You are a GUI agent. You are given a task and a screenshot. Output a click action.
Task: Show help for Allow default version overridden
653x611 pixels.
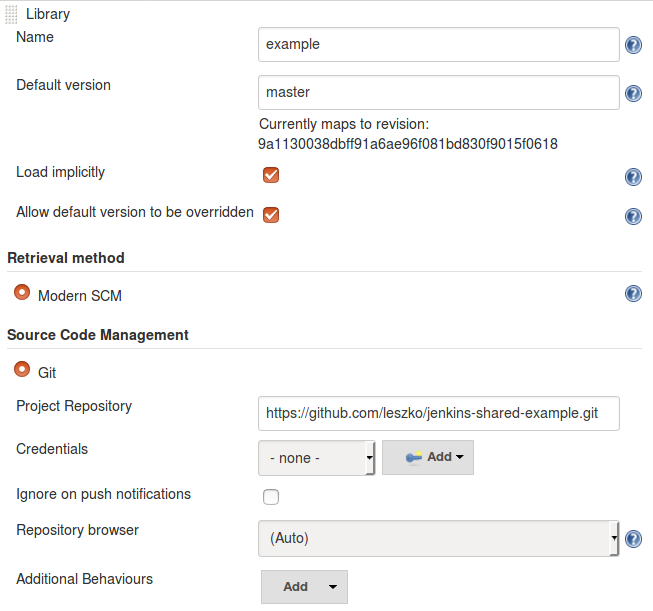633,216
